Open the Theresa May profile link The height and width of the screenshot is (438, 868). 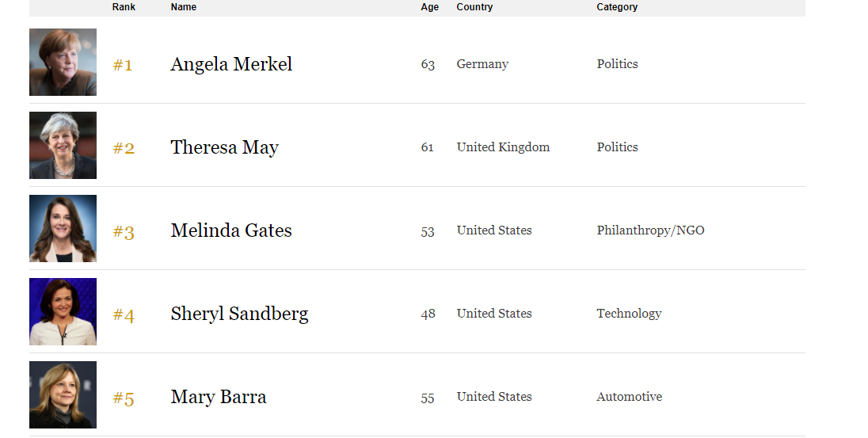point(224,147)
